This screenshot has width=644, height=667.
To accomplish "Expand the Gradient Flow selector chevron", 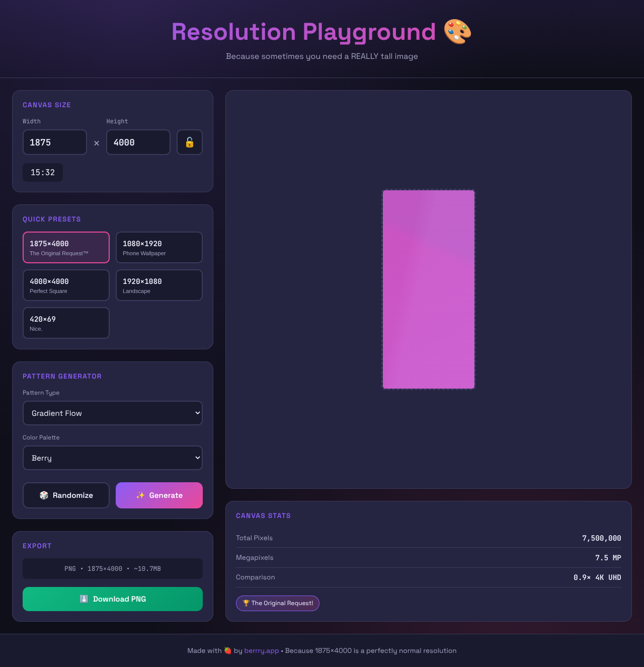I will click(196, 413).
